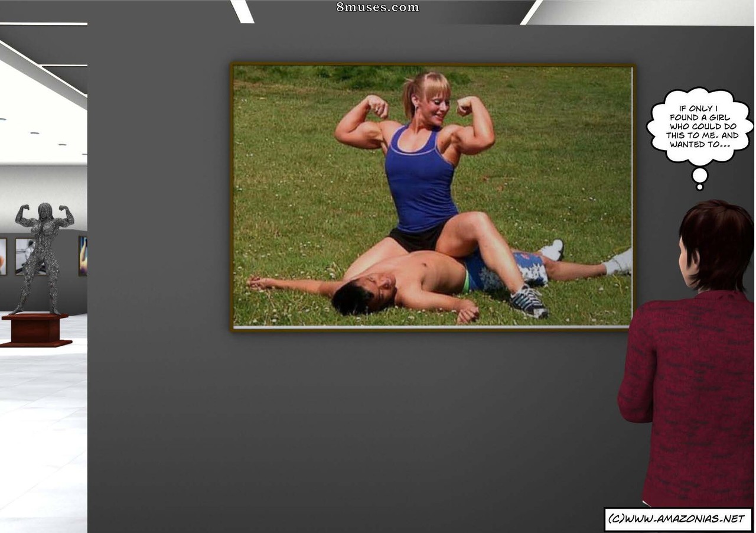The width and height of the screenshot is (756, 533).
Task: Click the 8muses.com watermark text
Action: [377, 7]
